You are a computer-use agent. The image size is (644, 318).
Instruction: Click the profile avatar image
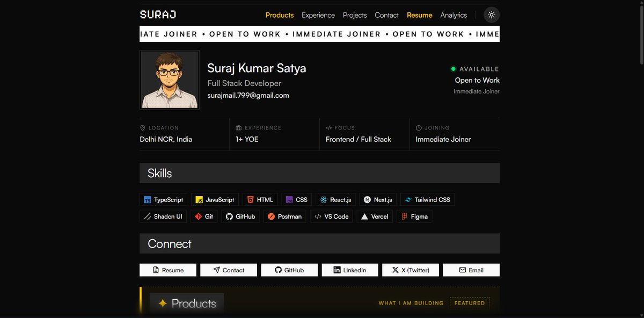(170, 80)
